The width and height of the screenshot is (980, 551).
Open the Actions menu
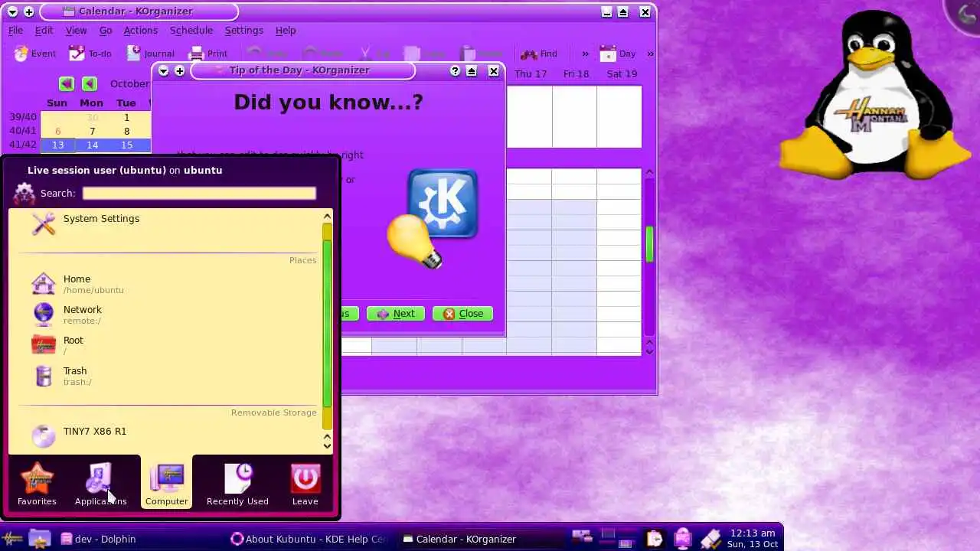[x=140, y=31]
